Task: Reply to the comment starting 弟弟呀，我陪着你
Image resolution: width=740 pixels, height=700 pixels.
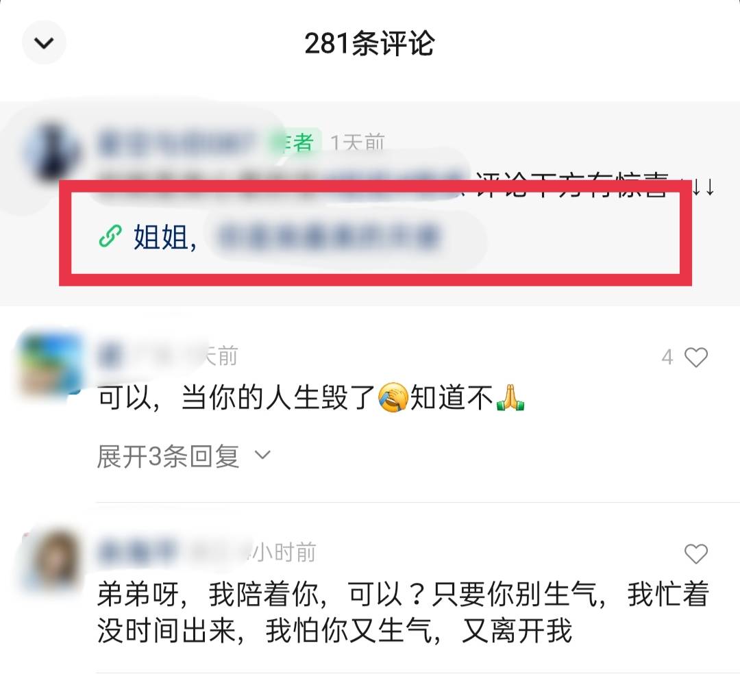Action: click(x=403, y=612)
